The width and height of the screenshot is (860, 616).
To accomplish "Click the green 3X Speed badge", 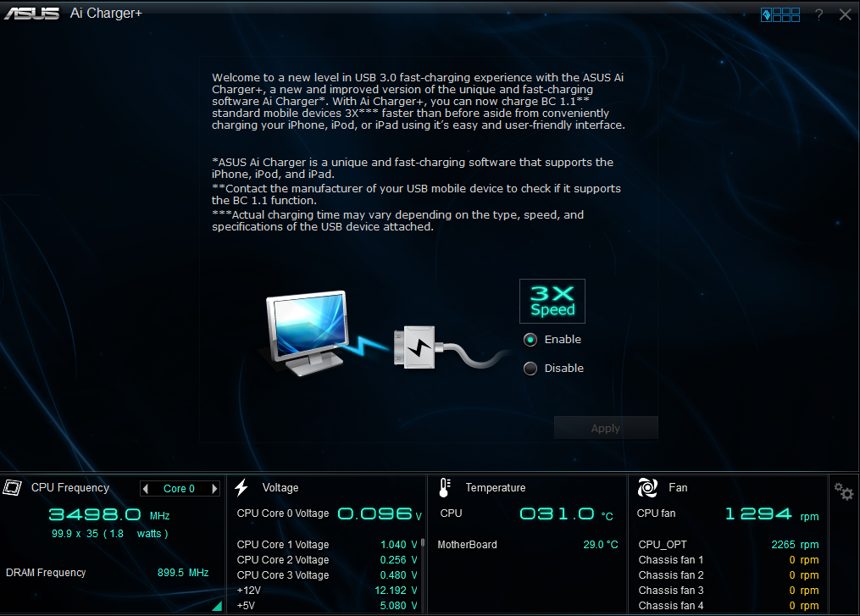I will (x=552, y=301).
